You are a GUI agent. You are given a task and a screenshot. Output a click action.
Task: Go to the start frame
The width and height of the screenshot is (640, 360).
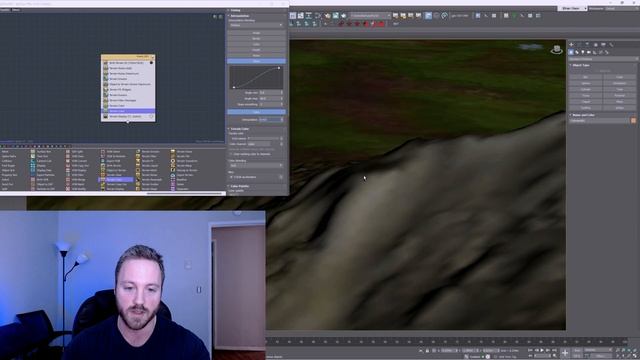click(530, 350)
